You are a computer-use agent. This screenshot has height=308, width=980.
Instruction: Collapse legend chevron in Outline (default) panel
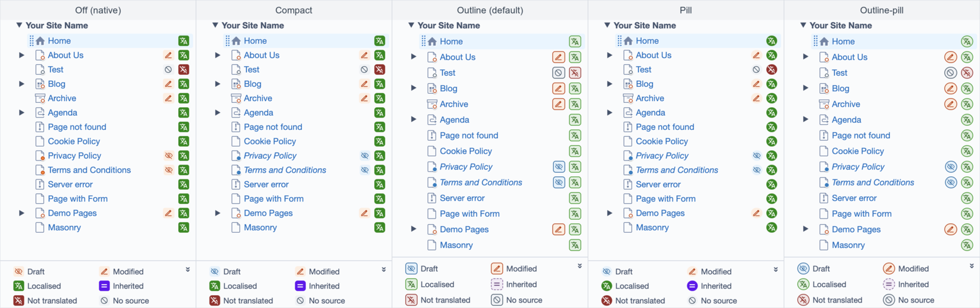[x=579, y=266]
